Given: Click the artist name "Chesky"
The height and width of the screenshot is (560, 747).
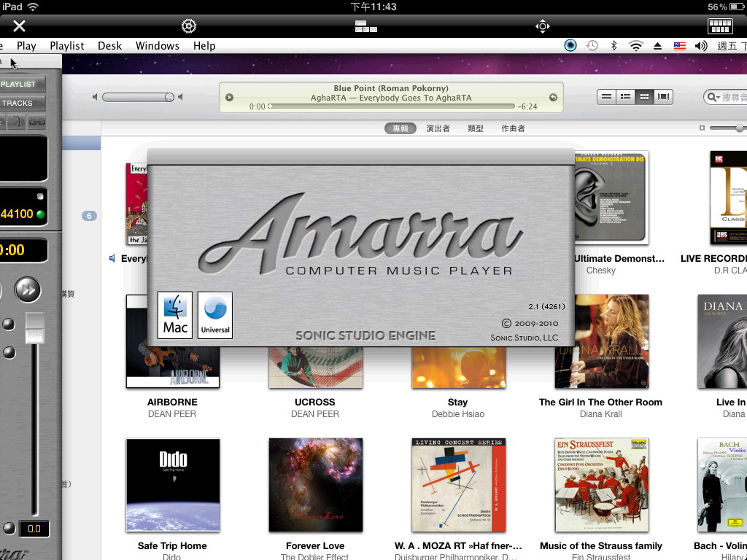Looking at the screenshot, I should (601, 271).
